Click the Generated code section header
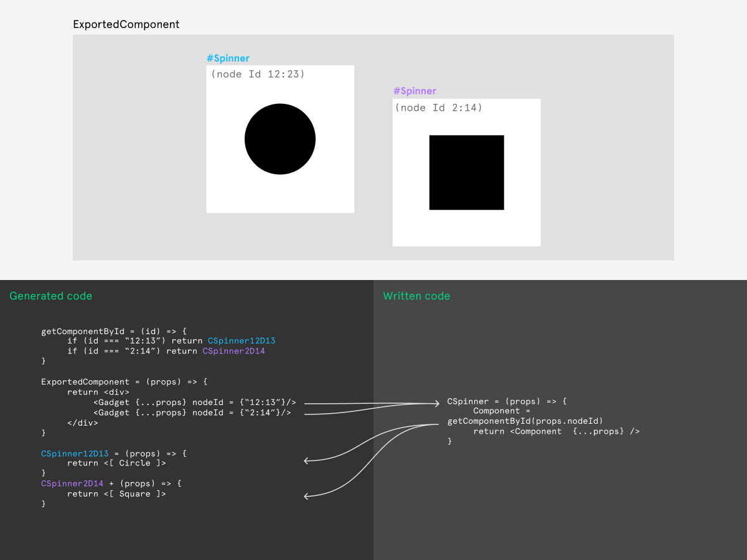Image resolution: width=747 pixels, height=560 pixels. tap(50, 296)
